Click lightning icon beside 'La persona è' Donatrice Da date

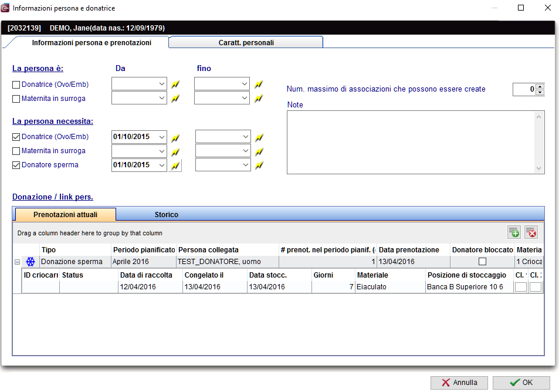(175, 84)
